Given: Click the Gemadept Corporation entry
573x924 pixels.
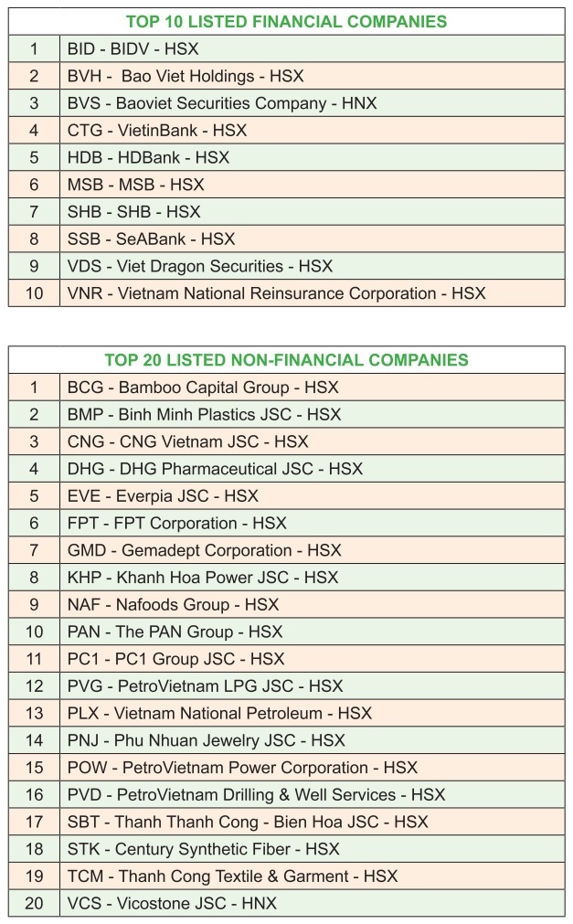Looking at the screenshot, I should 204,550.
